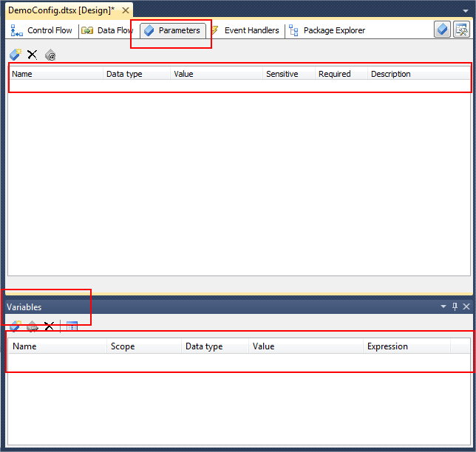Open the document tab list dropdown arrow

pos(464,11)
